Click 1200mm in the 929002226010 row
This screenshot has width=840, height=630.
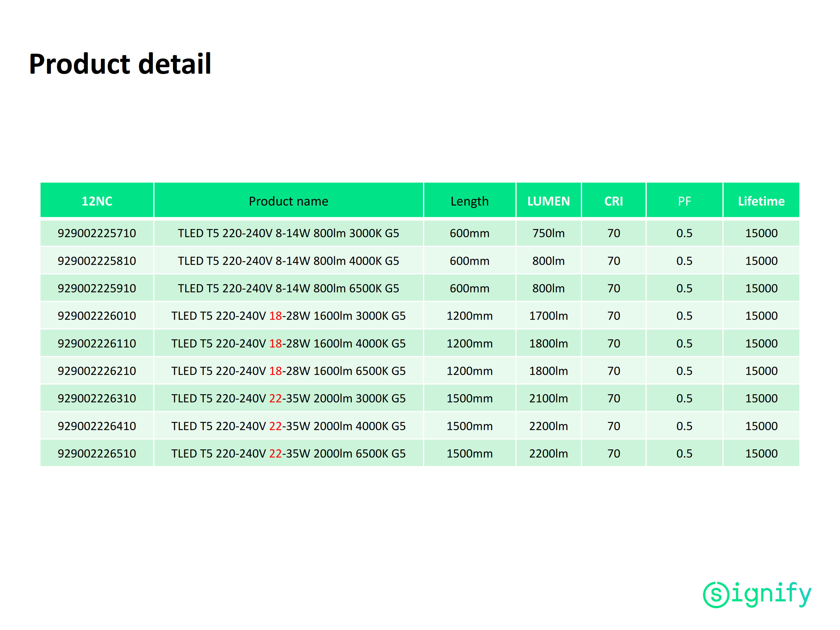tap(469, 316)
